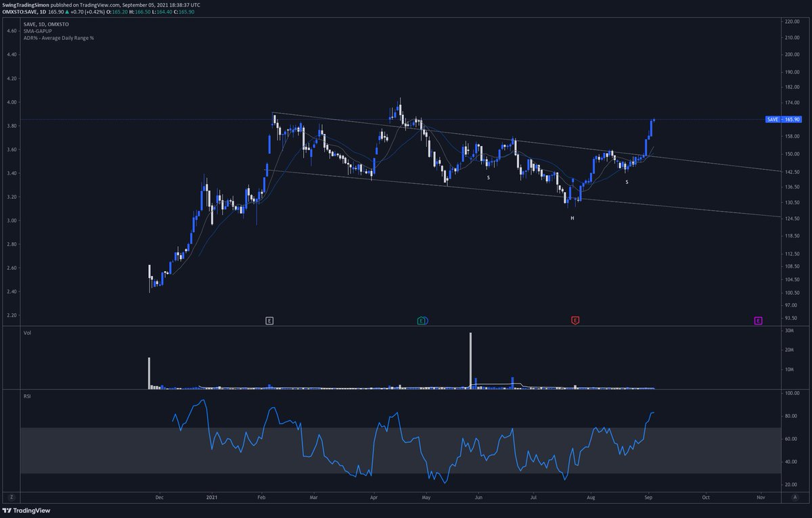Toggle the A auto-scale button at the bottom right
812x518 pixels.
tap(794, 497)
